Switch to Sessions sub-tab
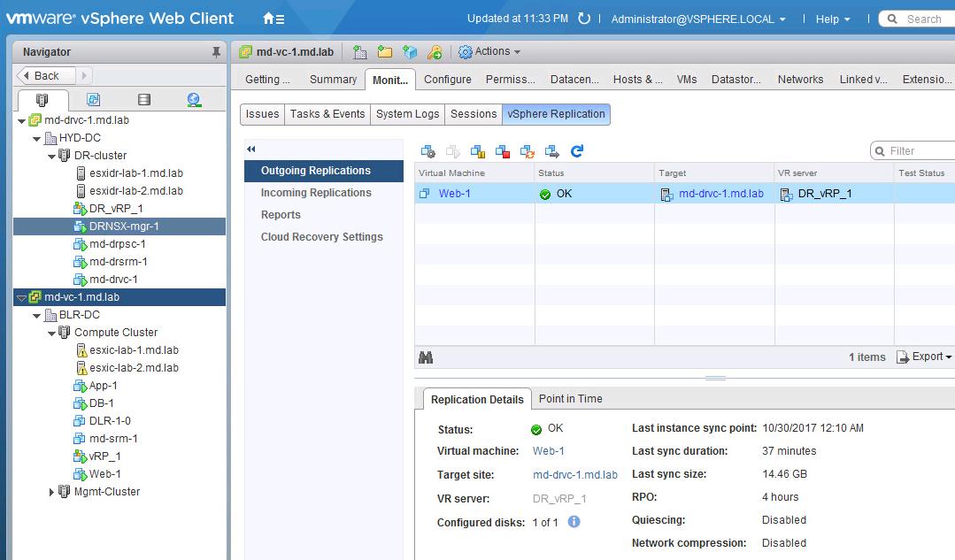The height and width of the screenshot is (560, 955). pyautogui.click(x=474, y=114)
